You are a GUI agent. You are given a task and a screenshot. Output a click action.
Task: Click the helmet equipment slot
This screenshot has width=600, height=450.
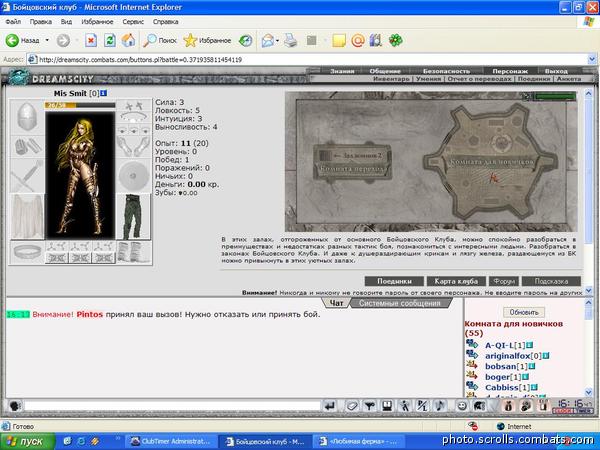27,117
